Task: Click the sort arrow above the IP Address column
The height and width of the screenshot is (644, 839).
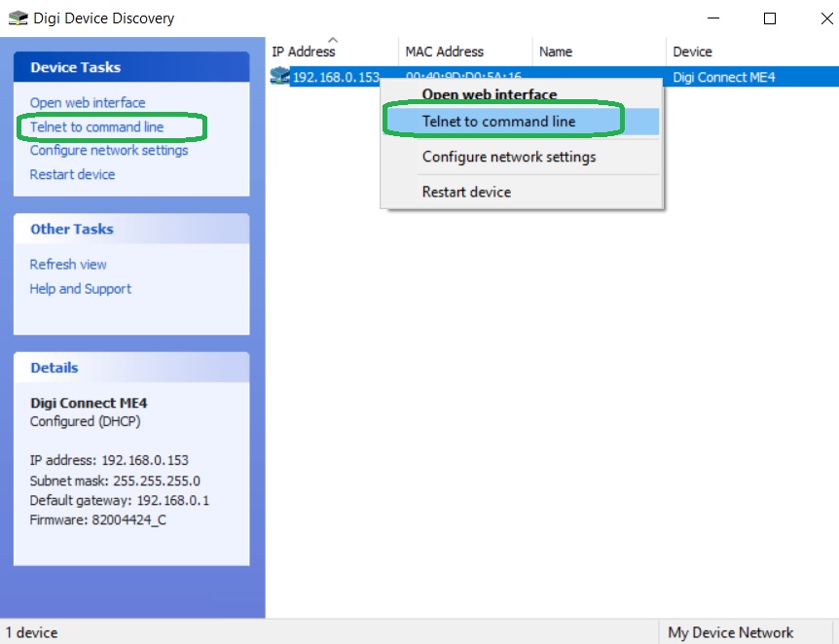Action: [333, 40]
